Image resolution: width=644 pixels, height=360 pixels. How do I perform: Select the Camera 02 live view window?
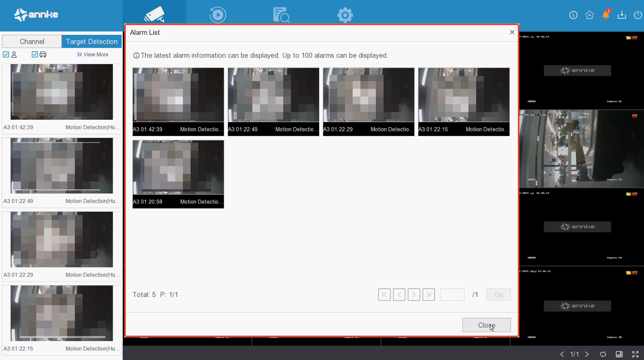(x=581, y=70)
